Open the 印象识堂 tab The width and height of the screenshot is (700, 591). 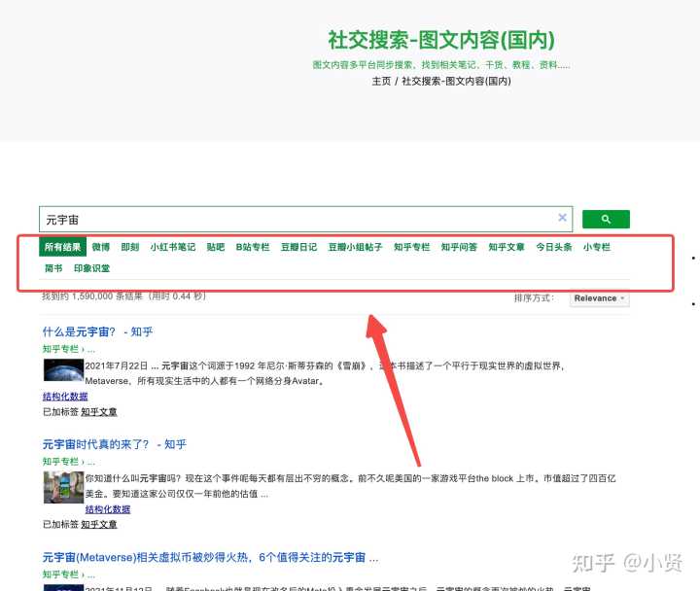[91, 268]
